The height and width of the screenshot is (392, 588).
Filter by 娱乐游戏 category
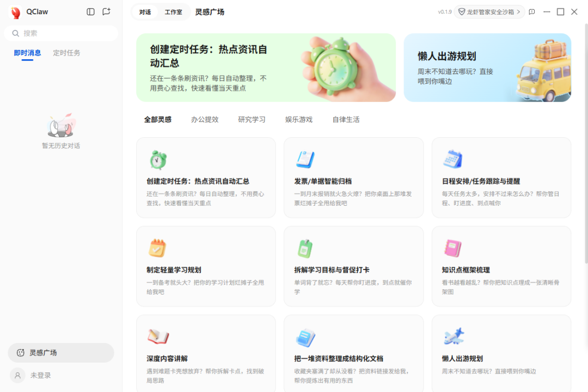pyautogui.click(x=299, y=119)
